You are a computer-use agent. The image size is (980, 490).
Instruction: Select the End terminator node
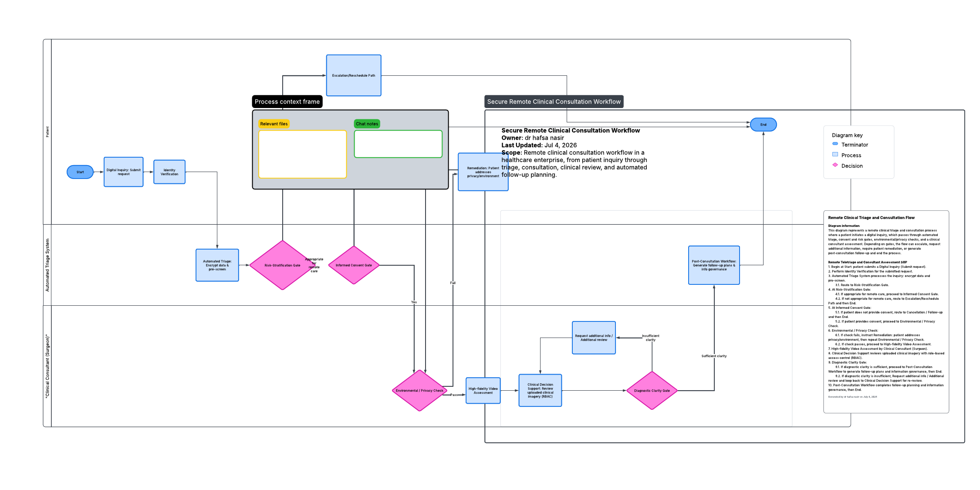(763, 125)
